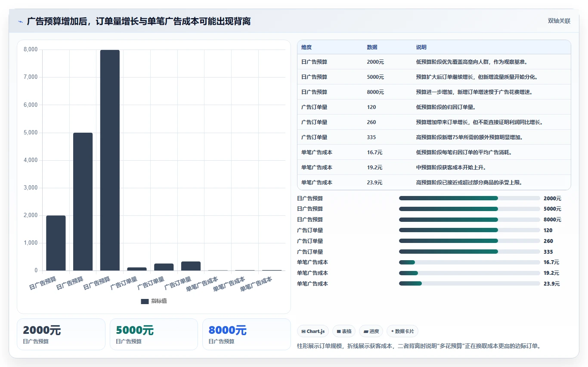Click the 进度 chip
588x367 pixels.
371,331
